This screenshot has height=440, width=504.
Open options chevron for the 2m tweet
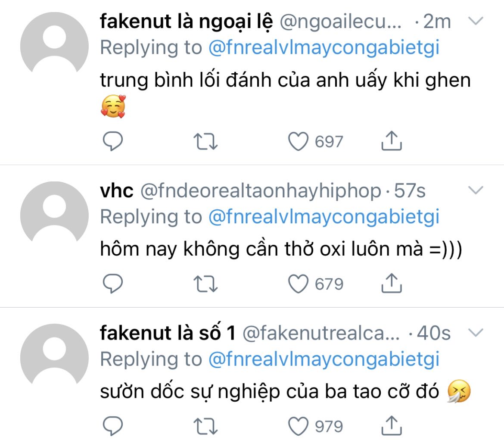pos(476,21)
